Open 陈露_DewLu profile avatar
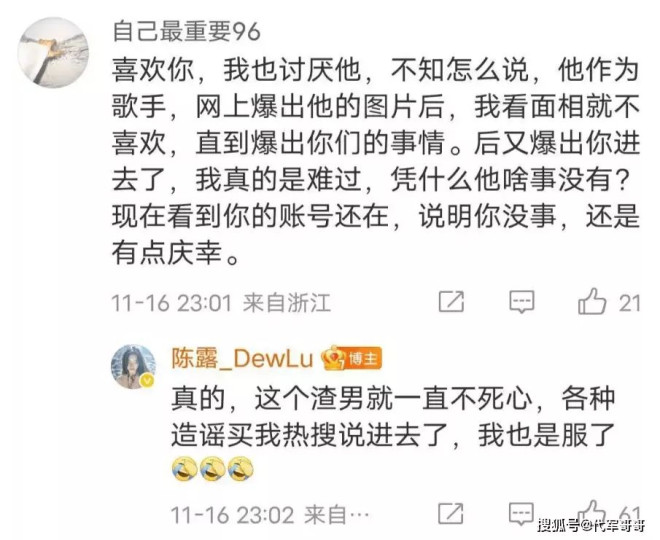The height and width of the screenshot is (540, 660). pos(133,367)
